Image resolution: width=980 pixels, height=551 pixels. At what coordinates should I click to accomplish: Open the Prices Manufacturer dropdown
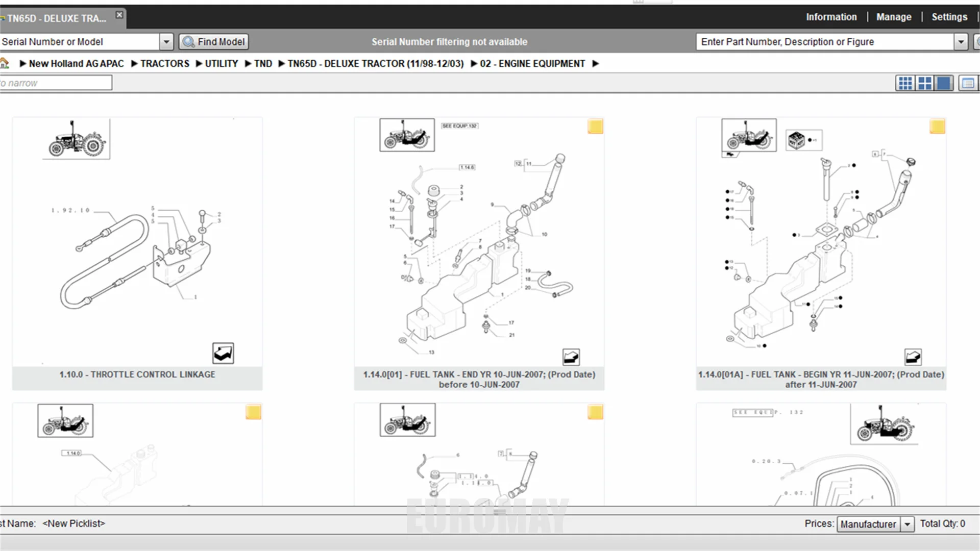907,524
